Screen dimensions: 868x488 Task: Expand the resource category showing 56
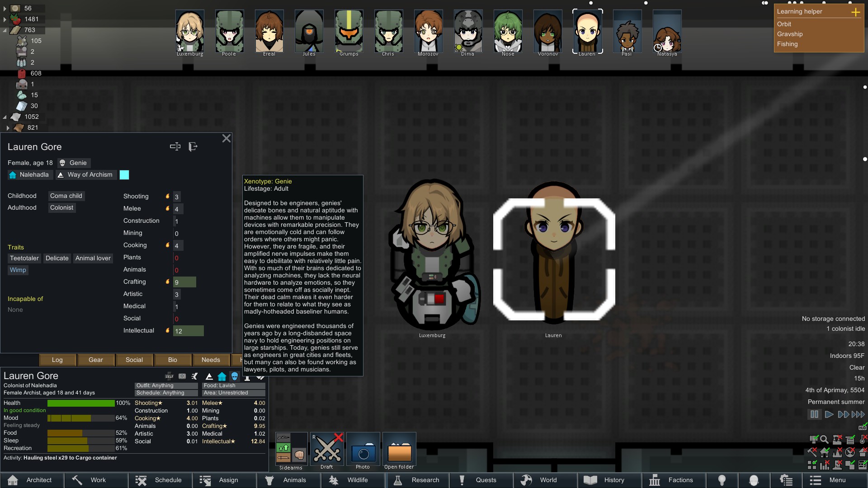tap(5, 8)
